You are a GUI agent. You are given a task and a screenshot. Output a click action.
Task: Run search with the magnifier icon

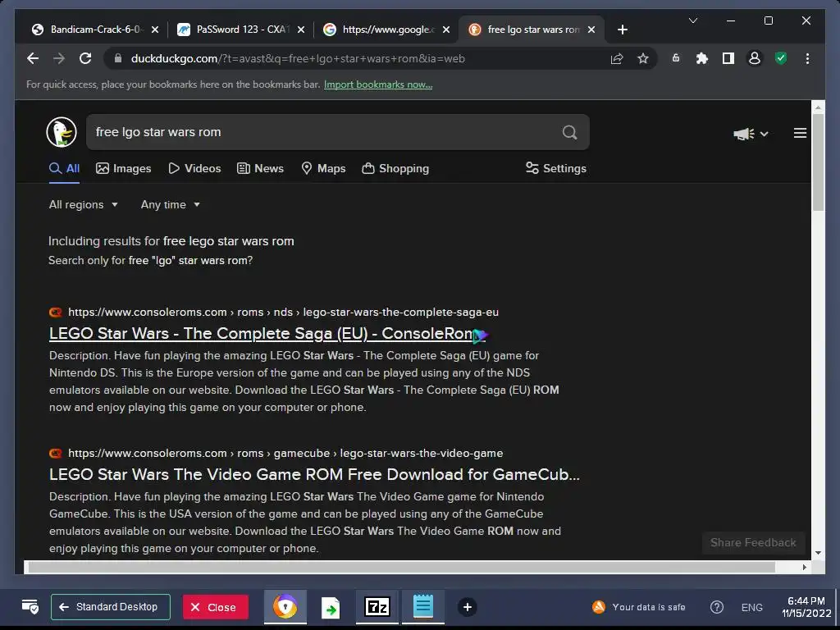tap(569, 132)
